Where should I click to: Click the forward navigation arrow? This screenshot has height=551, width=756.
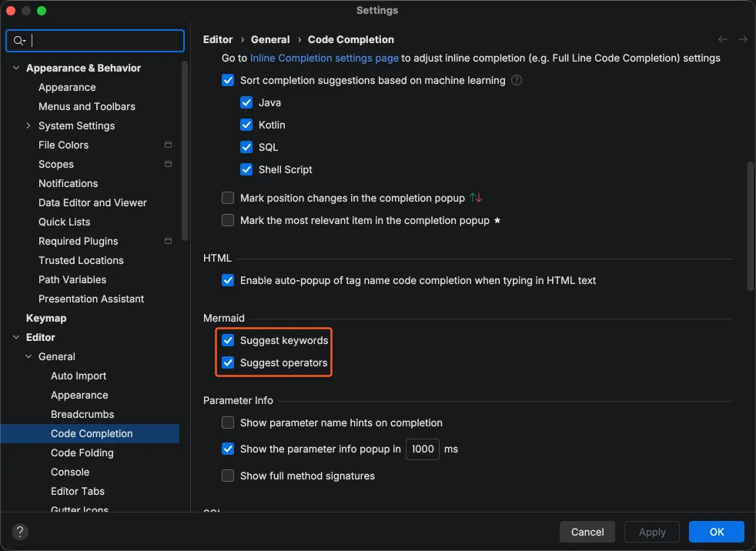(742, 39)
